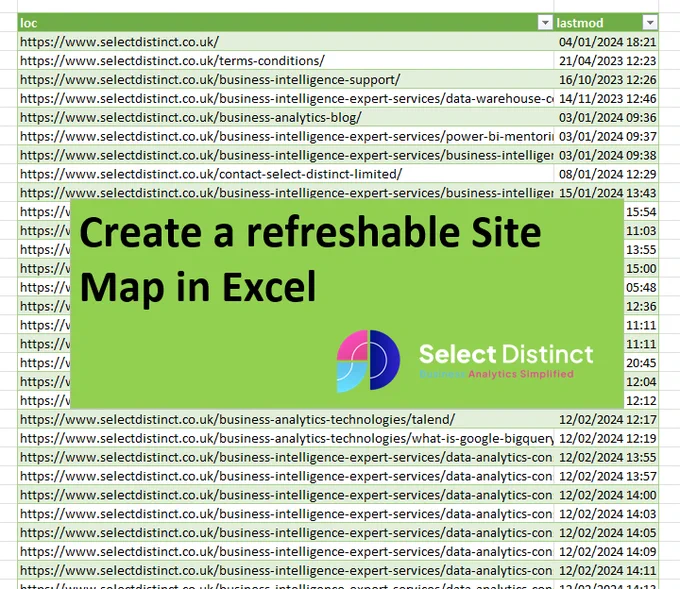Image resolution: width=680 pixels, height=589 pixels.
Task: Select the 'loc' header cell
Action: [285, 23]
